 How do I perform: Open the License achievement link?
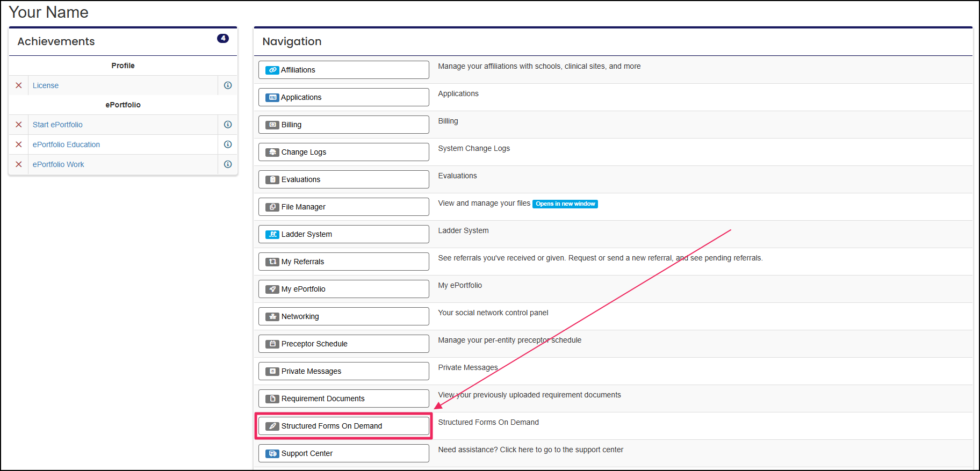point(46,85)
